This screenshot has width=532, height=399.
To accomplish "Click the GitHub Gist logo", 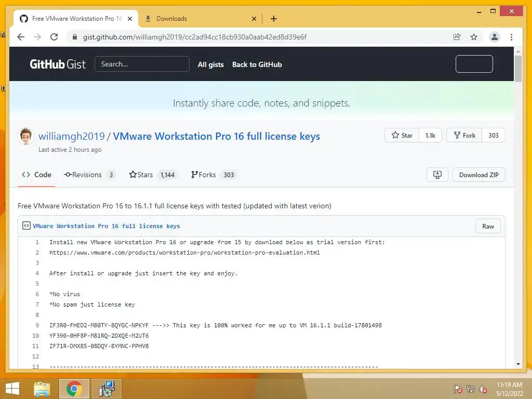I will pyautogui.click(x=58, y=64).
